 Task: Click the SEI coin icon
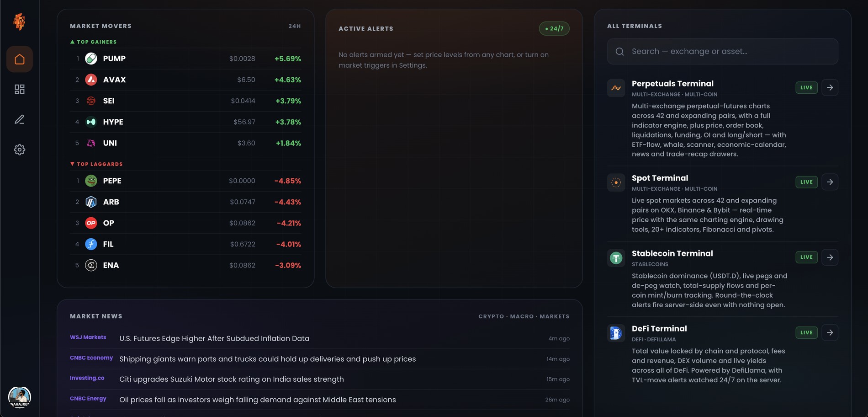coord(91,101)
